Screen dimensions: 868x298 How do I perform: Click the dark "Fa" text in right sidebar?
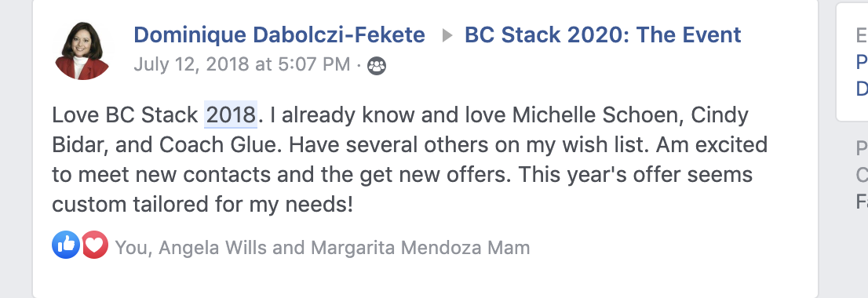(862, 202)
